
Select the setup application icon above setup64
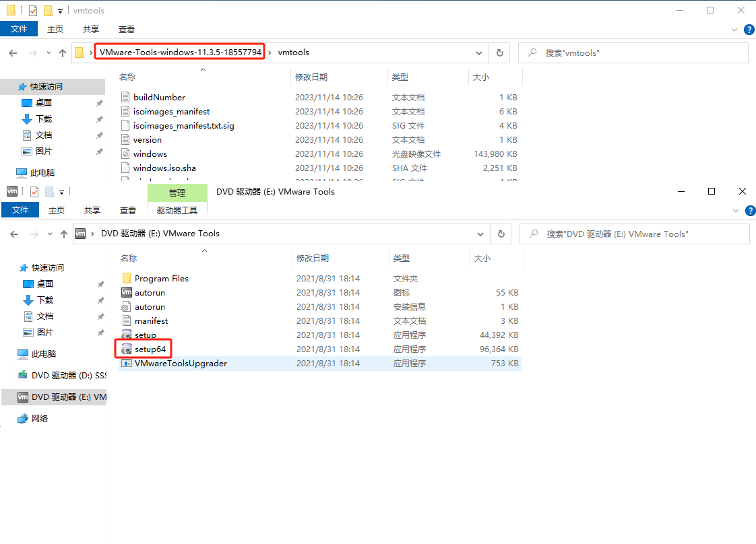pyautogui.click(x=127, y=335)
